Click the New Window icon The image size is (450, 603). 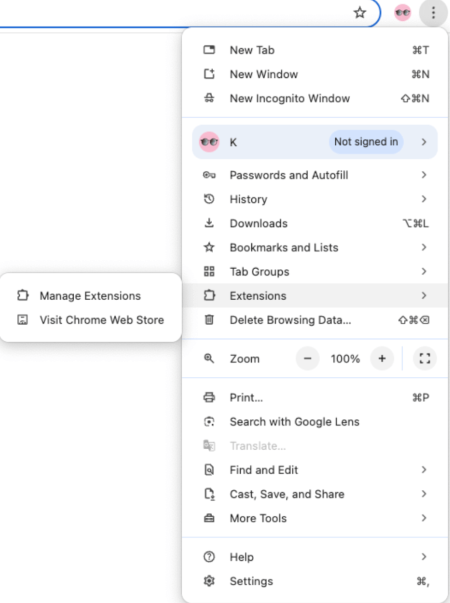tap(209, 74)
